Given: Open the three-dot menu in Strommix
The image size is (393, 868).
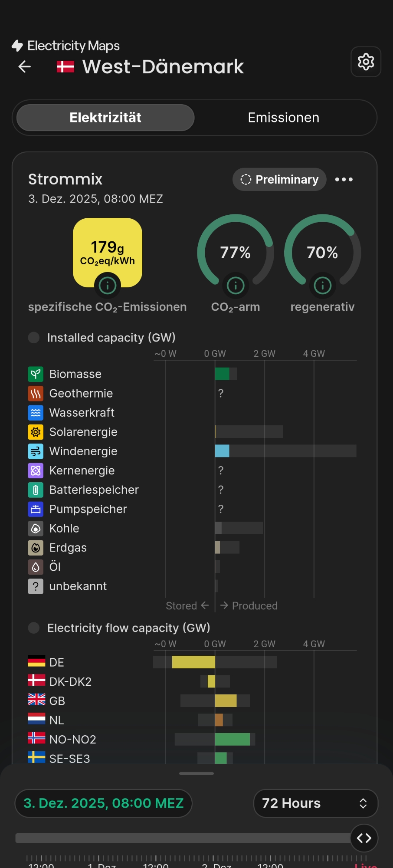Looking at the screenshot, I should tap(344, 180).
